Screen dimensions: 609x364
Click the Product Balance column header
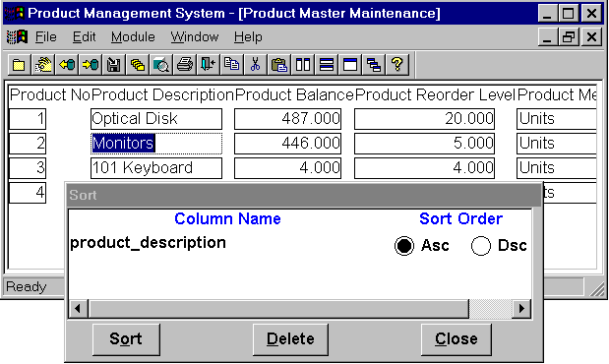point(295,94)
